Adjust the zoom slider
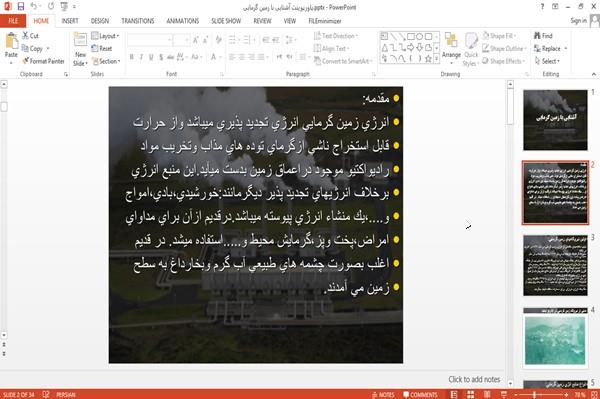 [535, 394]
